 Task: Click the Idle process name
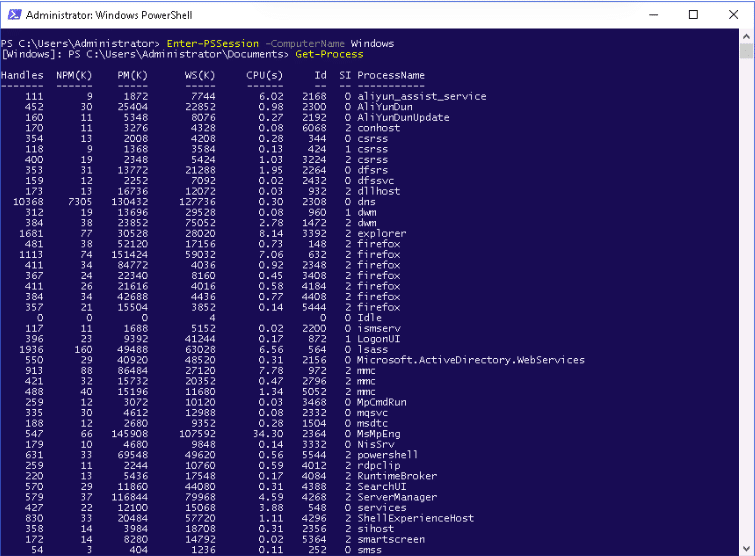369,318
